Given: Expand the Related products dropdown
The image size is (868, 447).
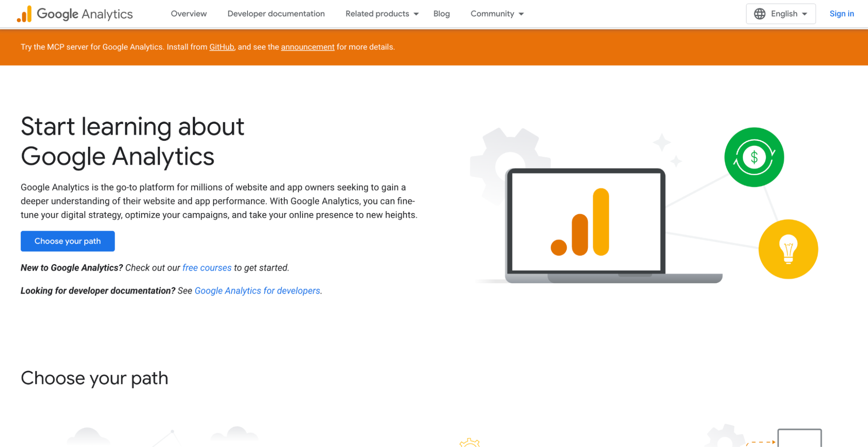Looking at the screenshot, I should (x=382, y=14).
